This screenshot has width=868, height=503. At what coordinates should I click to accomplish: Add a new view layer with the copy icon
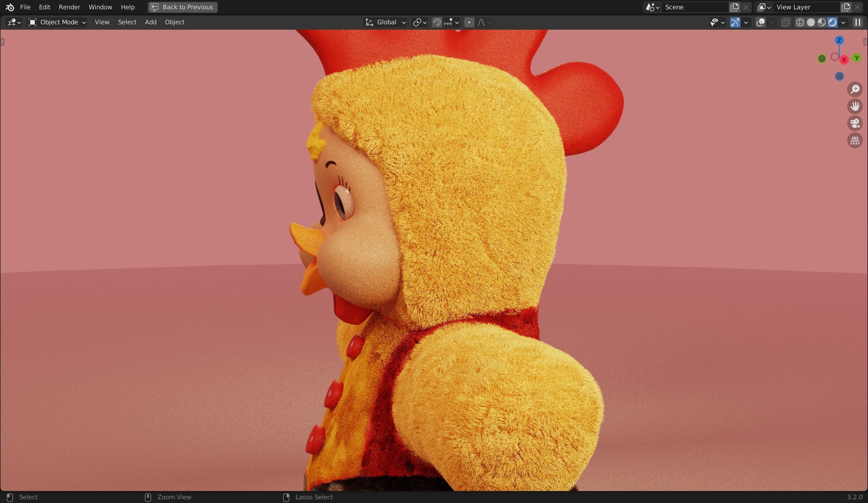point(846,7)
